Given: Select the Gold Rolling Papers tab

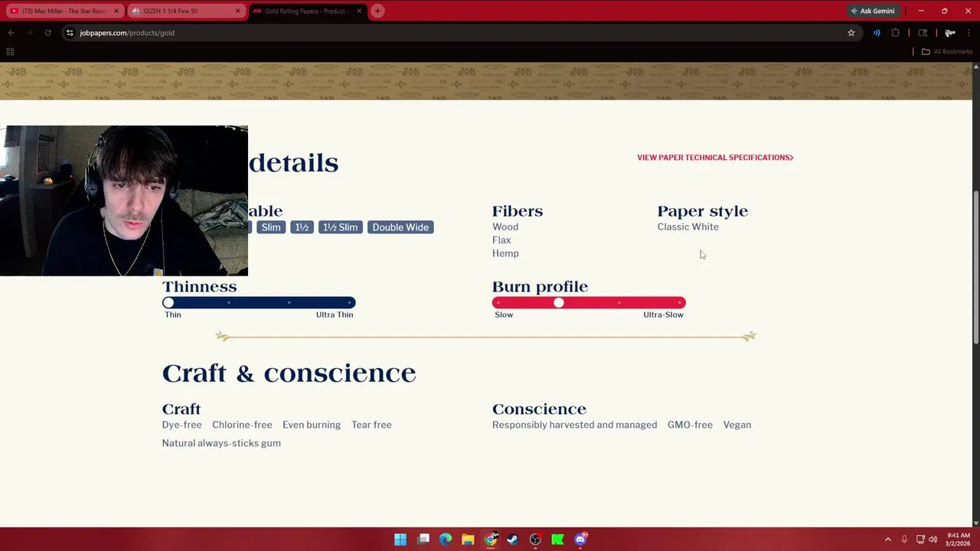Looking at the screenshot, I should [306, 11].
